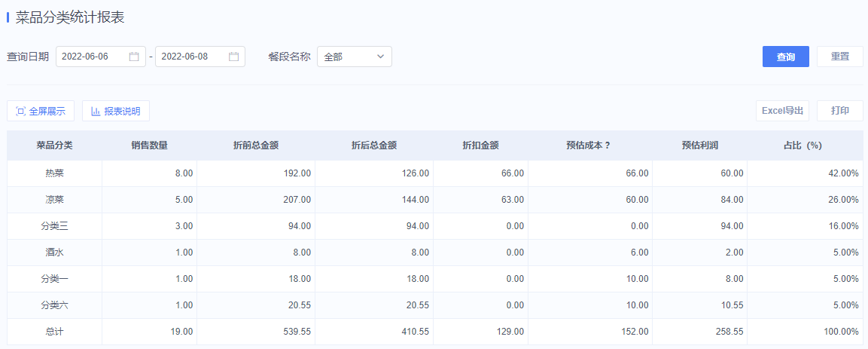
Task: Click the 折前总金额 column header
Action: 256,145
